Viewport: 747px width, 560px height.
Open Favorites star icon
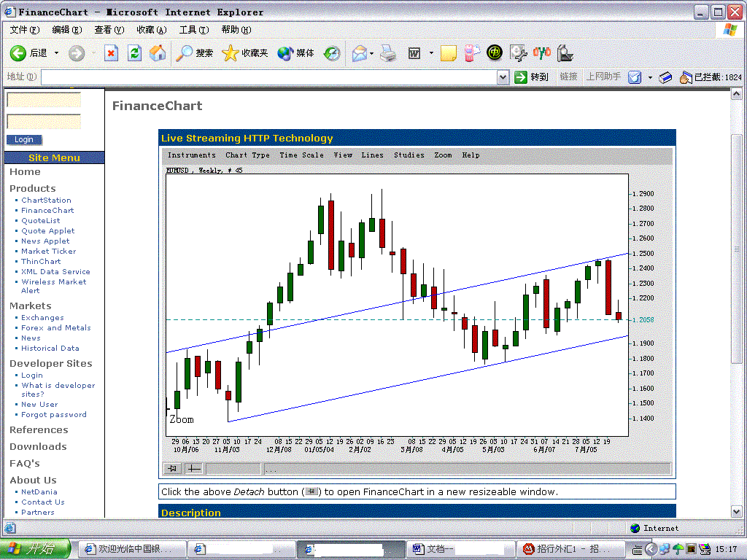click(x=230, y=52)
